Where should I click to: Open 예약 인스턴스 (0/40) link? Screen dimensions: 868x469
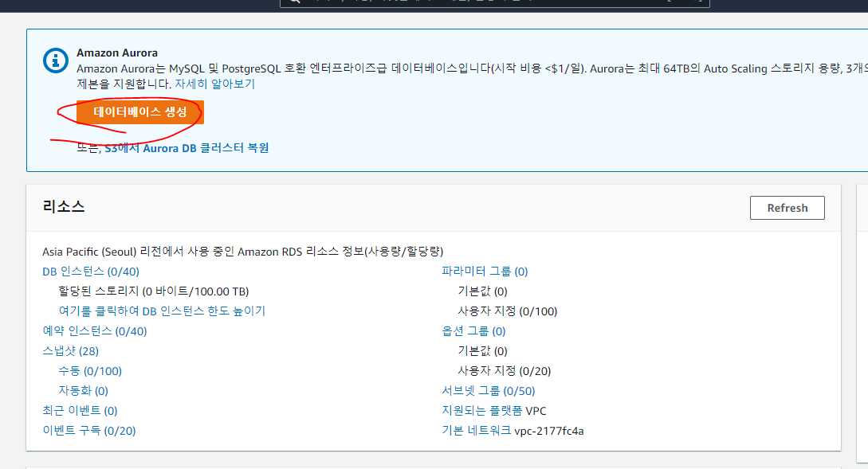click(95, 331)
